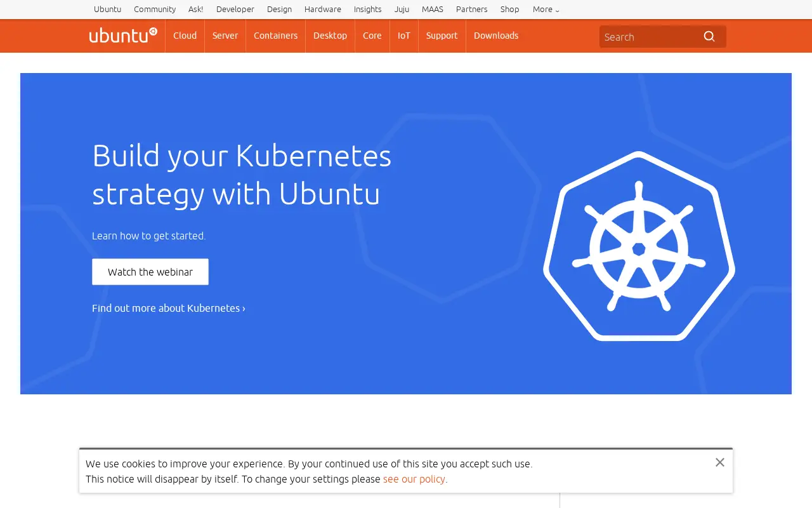Viewport: 812px width, 508px height.
Task: Open the Downloads page
Action: pyautogui.click(x=496, y=36)
